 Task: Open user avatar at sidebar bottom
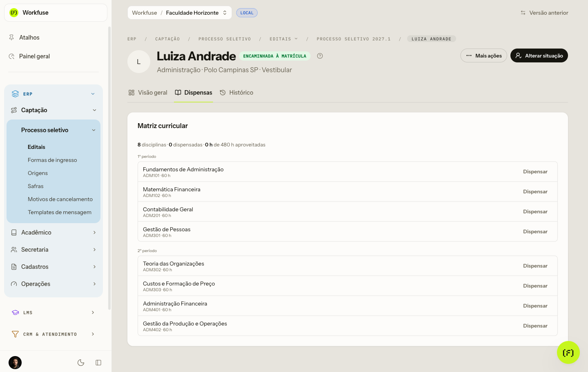coord(15,363)
